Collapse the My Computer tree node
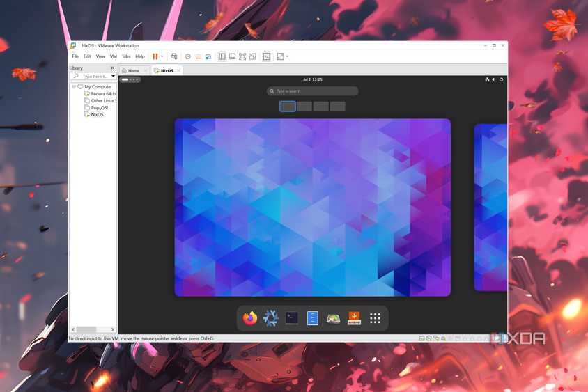 (74, 87)
